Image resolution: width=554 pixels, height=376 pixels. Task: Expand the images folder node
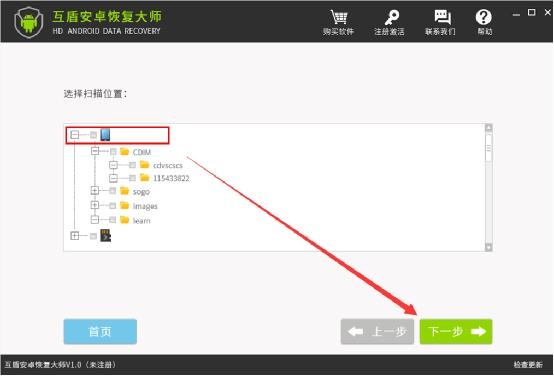coord(95,205)
